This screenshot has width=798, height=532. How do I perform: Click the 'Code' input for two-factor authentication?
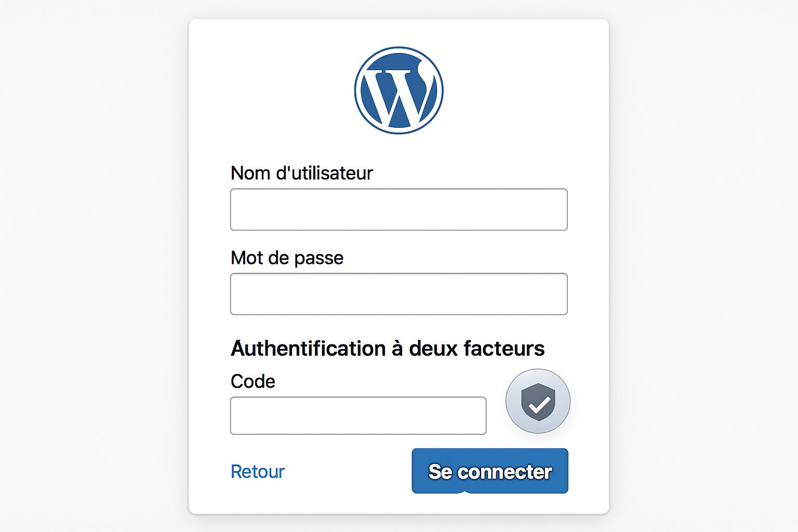(358, 415)
